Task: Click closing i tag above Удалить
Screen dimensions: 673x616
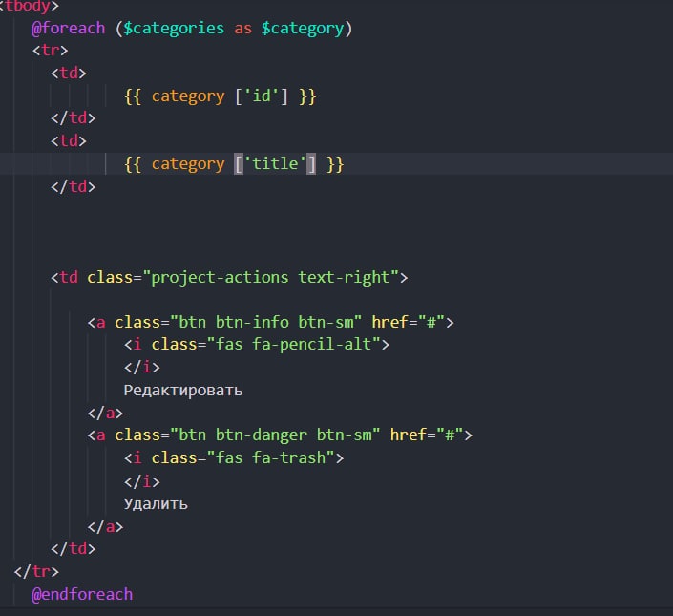Action: [x=142, y=481]
